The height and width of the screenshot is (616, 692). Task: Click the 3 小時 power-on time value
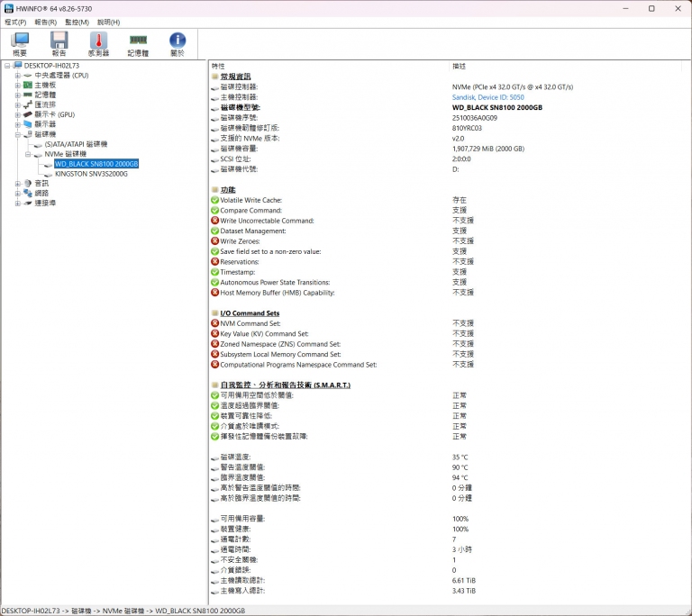point(461,550)
